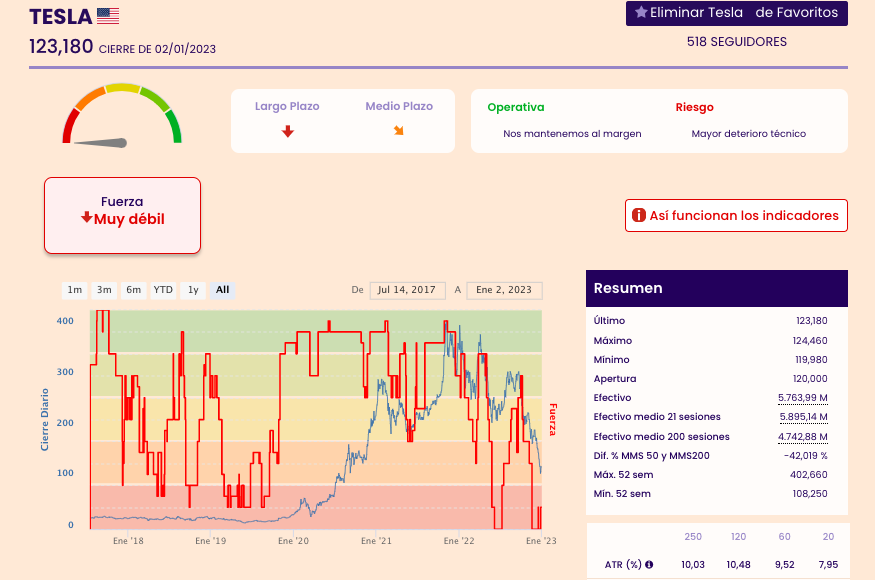Screen dimensions: 875x580
Task: Click the star icon in the favorites button
Action: (641, 12)
